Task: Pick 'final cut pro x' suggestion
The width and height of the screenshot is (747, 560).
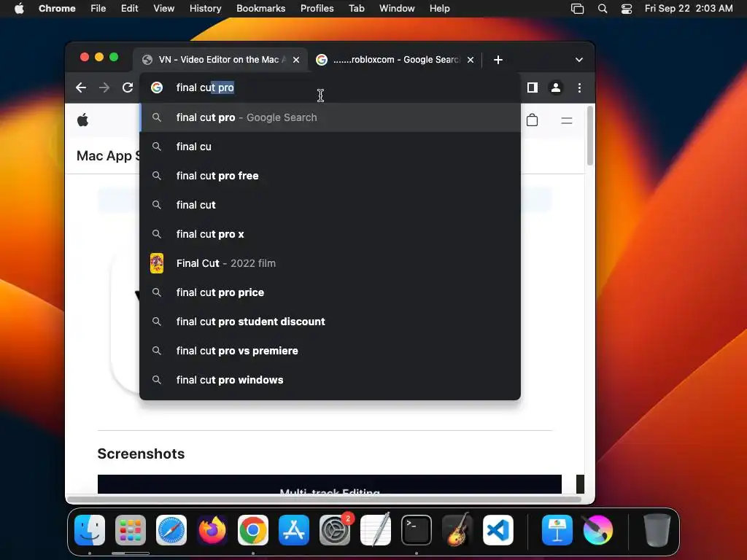Action: point(330,234)
